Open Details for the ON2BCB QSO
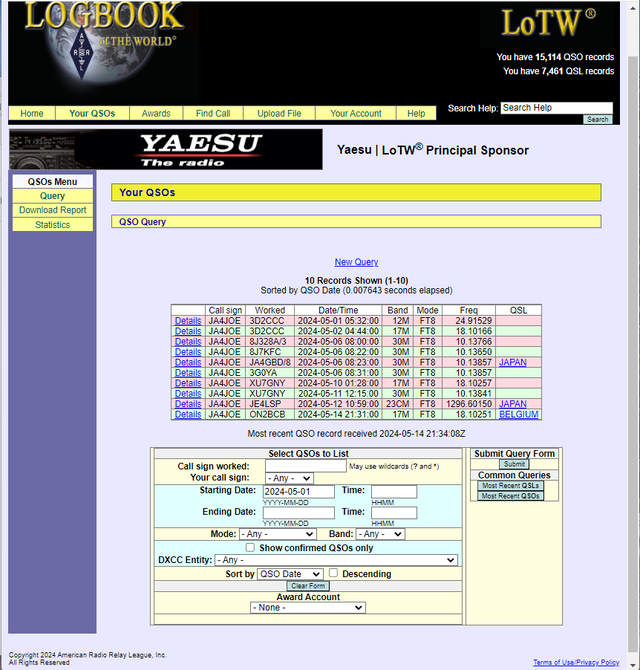 pyautogui.click(x=188, y=414)
